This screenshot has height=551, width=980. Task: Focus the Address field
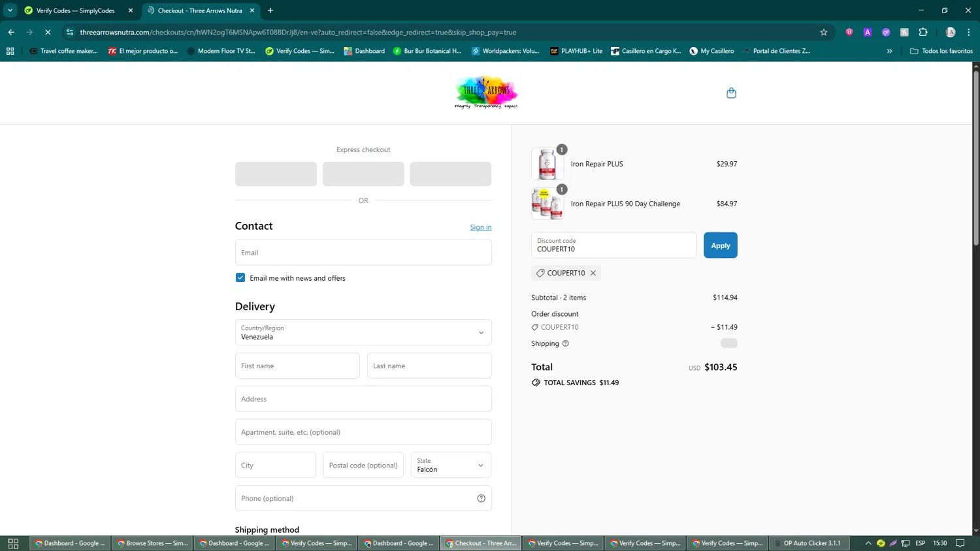point(363,399)
